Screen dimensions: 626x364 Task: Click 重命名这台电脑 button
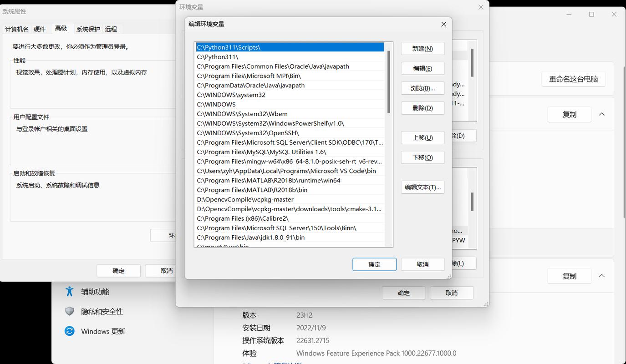[573, 79]
